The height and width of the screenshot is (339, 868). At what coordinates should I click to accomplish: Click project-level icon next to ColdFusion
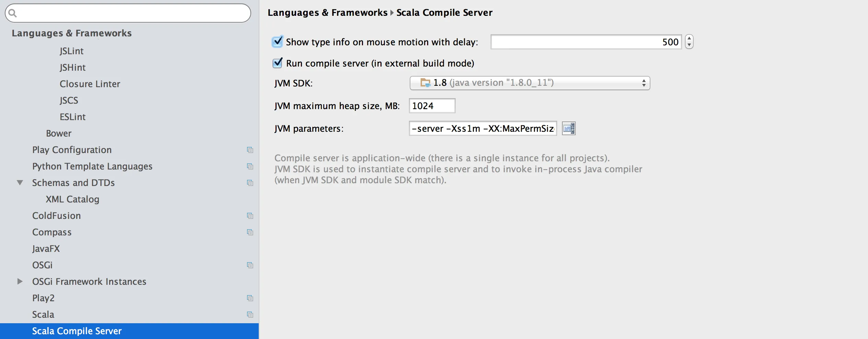[x=250, y=216]
